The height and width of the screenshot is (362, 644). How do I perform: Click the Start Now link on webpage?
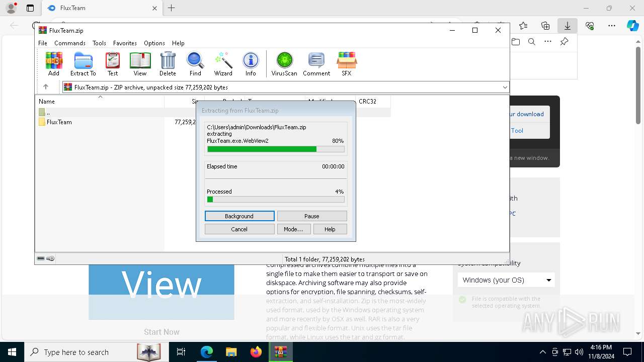162,332
